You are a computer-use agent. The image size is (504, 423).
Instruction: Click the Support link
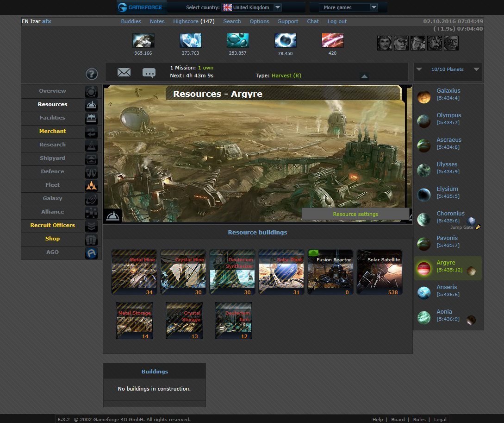coord(288,22)
